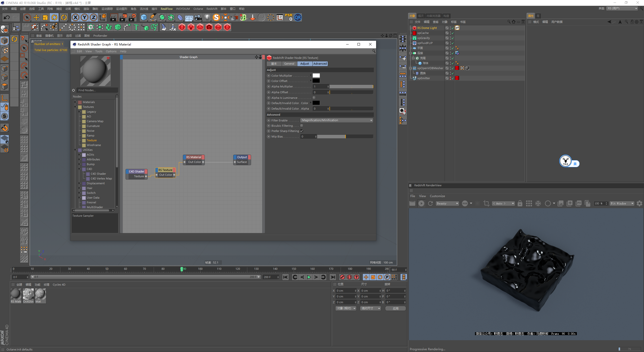Click the Color Multiplier white swatch
Screen dimensions: 644x352
(x=316, y=75)
